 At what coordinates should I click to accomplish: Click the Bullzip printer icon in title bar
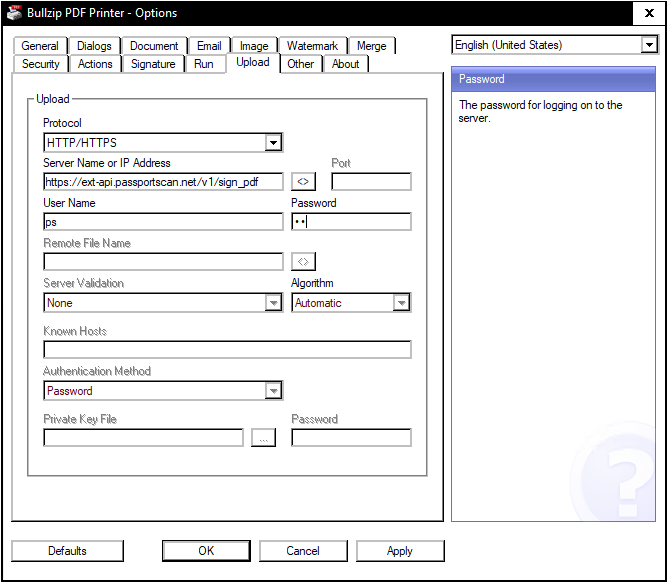[14, 13]
